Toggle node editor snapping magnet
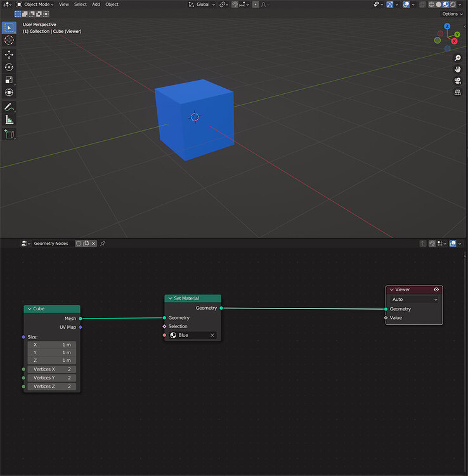 [x=432, y=244]
